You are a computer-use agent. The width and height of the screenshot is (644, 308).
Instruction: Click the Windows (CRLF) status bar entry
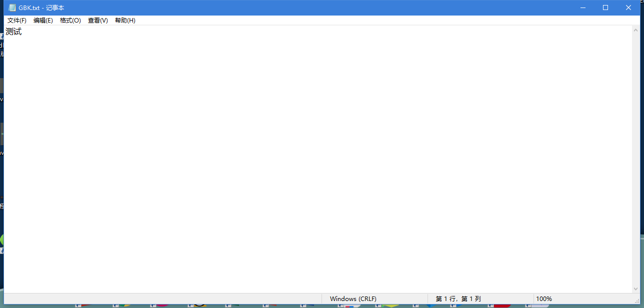353,299
